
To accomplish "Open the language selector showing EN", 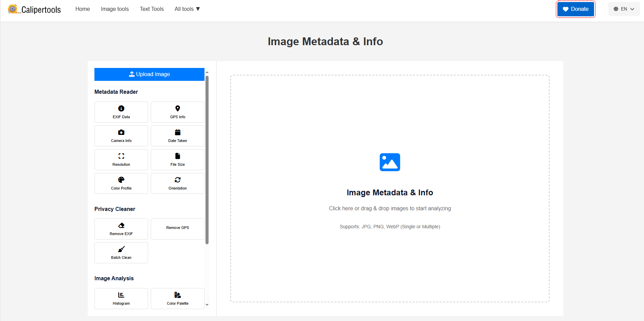I will pos(624,9).
